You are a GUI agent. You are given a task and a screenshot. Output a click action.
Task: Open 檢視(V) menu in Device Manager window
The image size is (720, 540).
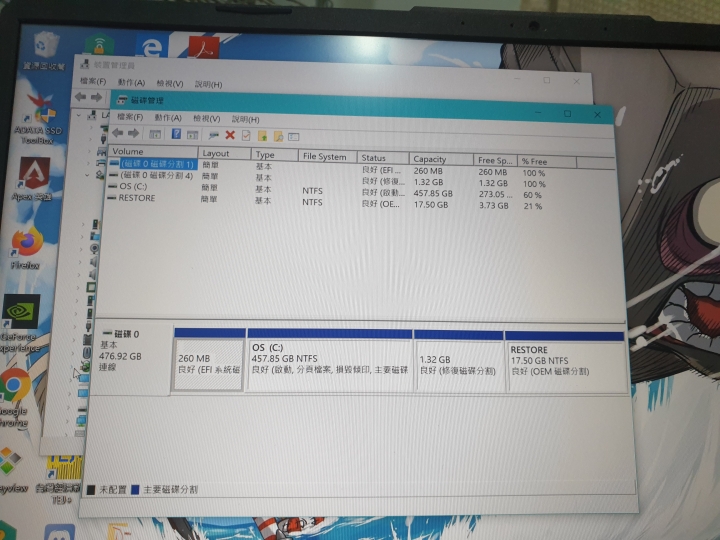pyautogui.click(x=170, y=84)
